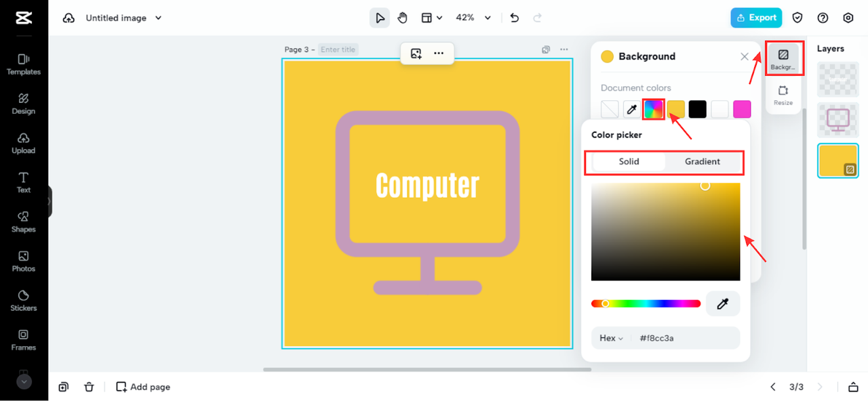Redo the last action
Viewport: 868px width, 403px height.
tap(537, 18)
